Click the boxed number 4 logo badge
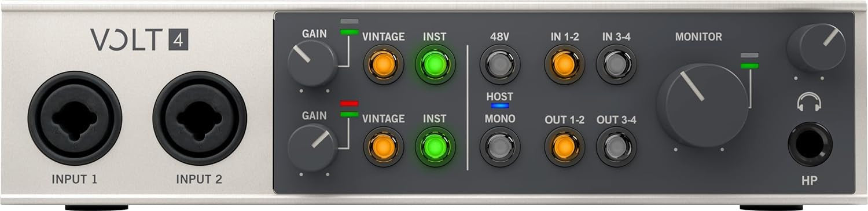Screen dimensions: 868x211 (x=179, y=40)
